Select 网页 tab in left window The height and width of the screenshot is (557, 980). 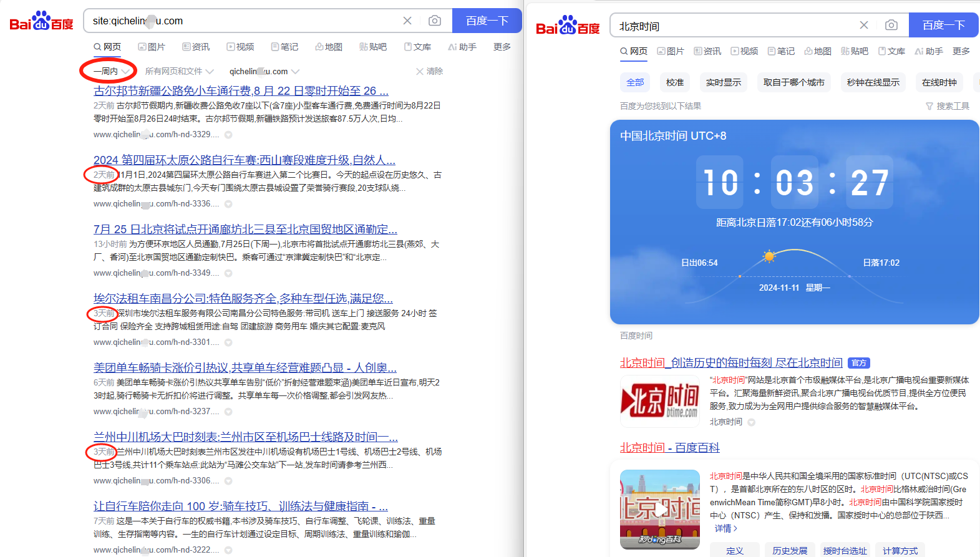coord(107,47)
